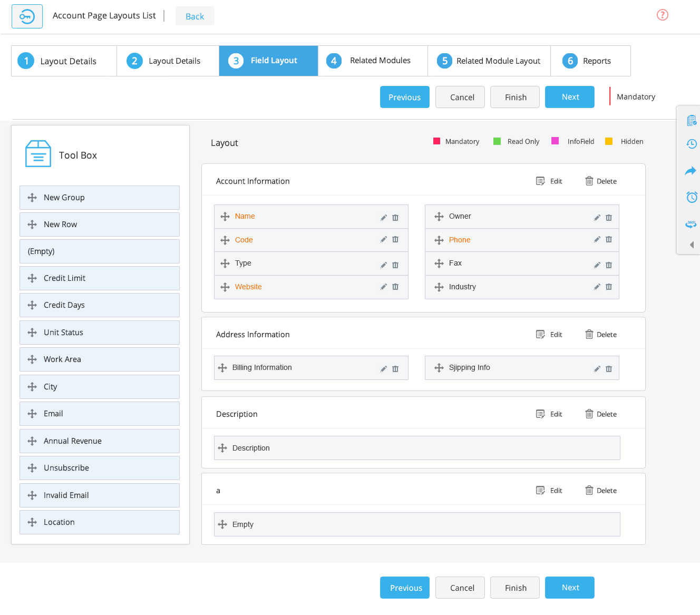Select Credit Limit in the Tool Box
The width and height of the screenshot is (700, 615).
point(100,278)
